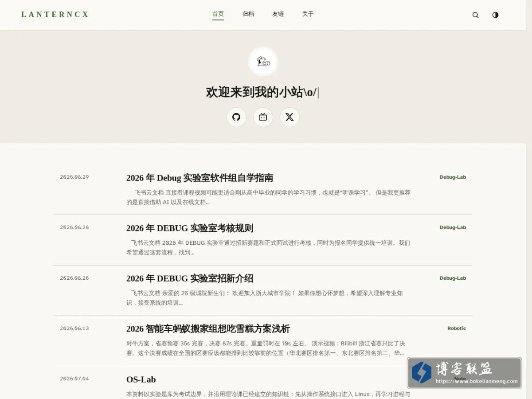
Task: Click date 2026.08.29
Action: click(x=74, y=177)
